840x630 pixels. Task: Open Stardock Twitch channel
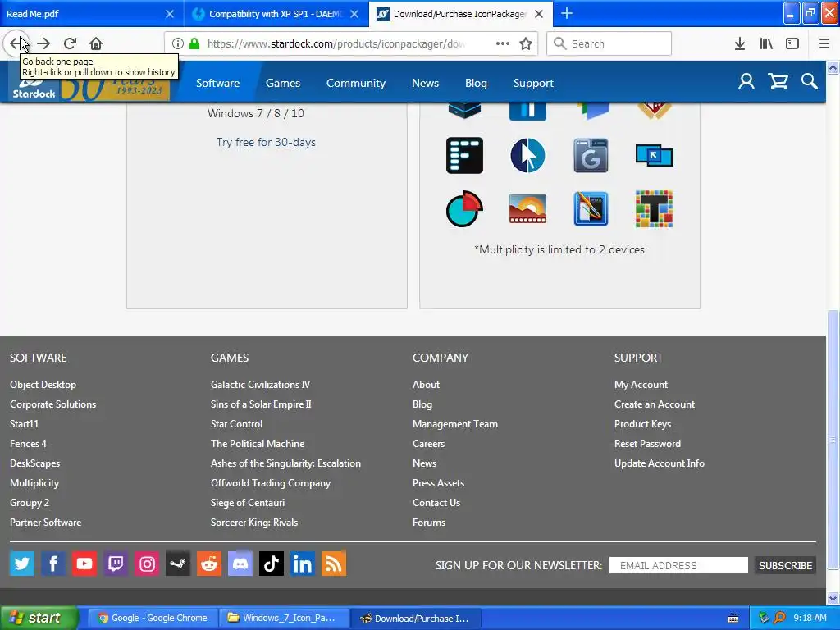tap(115, 564)
